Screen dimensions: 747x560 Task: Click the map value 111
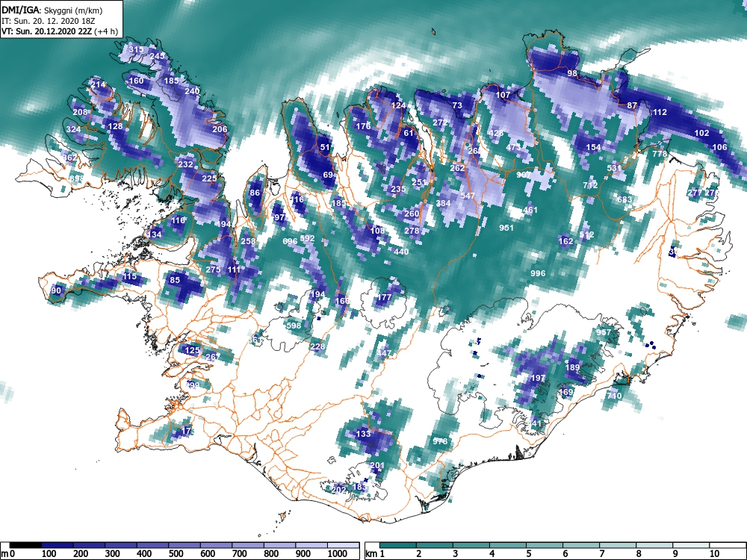tap(234, 269)
